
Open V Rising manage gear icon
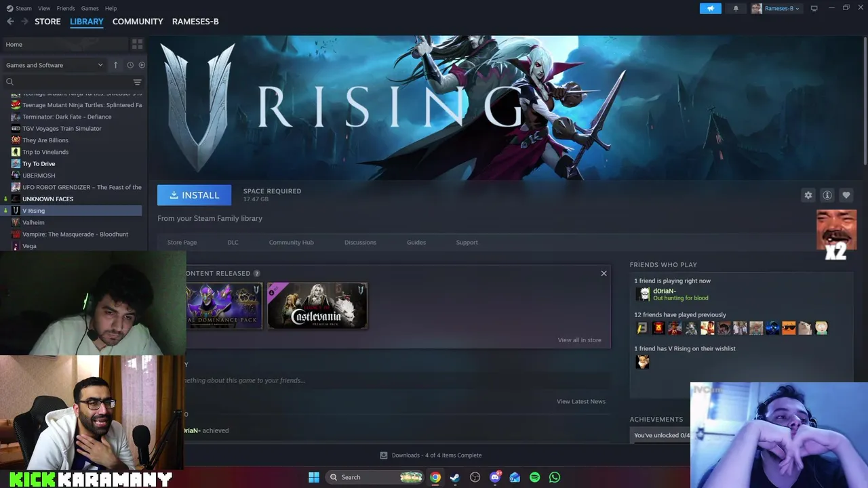[808, 195]
